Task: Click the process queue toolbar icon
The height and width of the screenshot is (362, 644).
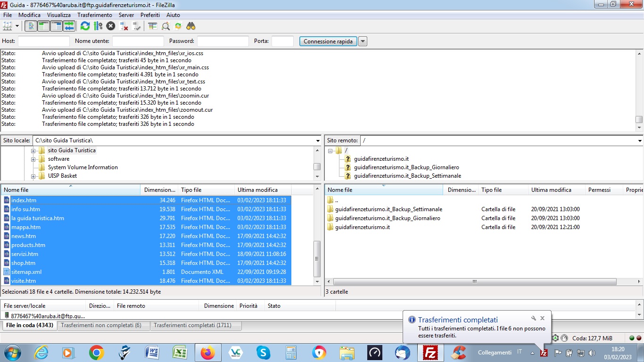Action: [98, 26]
